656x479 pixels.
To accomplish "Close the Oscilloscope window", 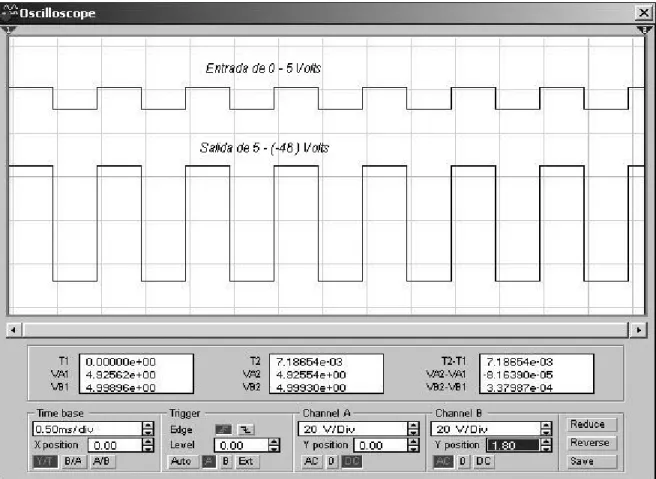I will coord(643,13).
